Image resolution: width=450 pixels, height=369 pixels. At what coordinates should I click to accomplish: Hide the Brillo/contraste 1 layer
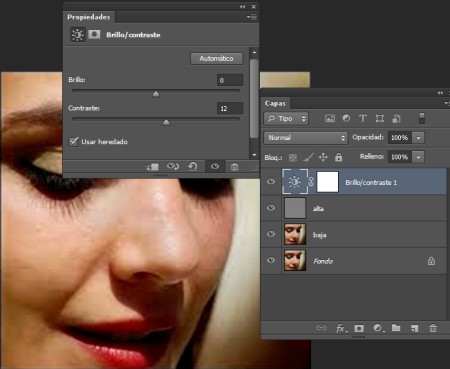click(x=271, y=181)
